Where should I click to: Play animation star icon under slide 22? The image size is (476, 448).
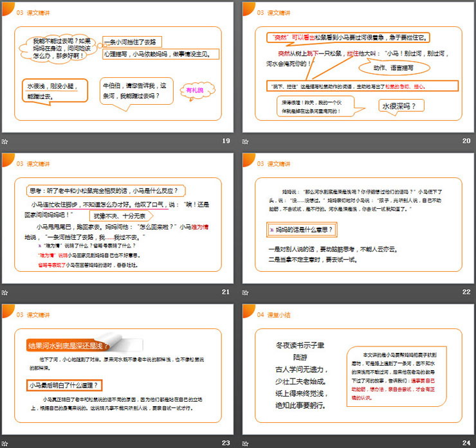tap(245, 292)
